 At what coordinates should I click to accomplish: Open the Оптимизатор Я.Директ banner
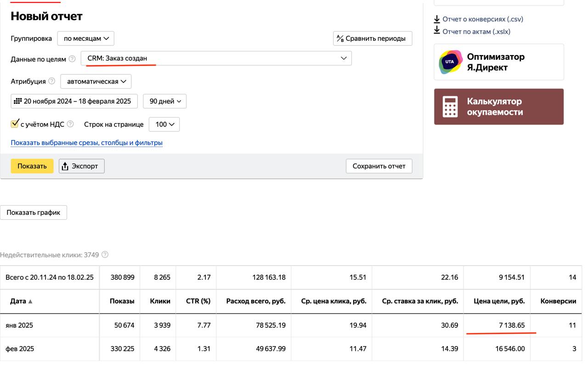[x=499, y=62]
